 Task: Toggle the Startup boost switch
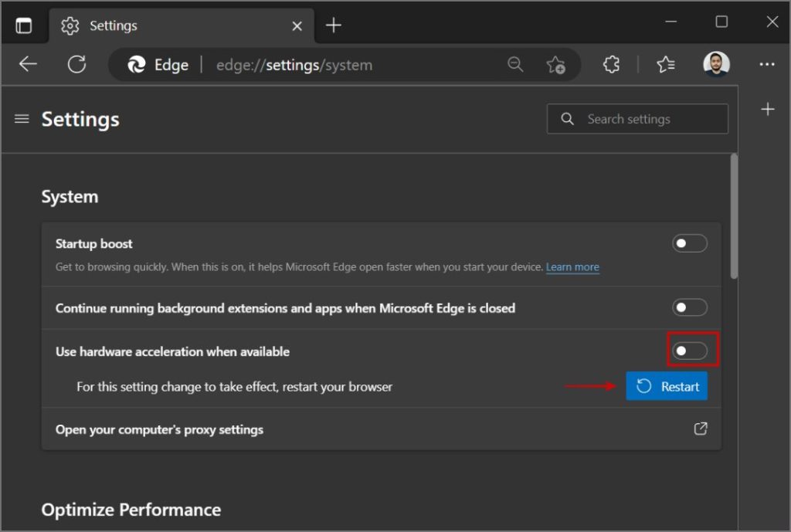tap(690, 243)
